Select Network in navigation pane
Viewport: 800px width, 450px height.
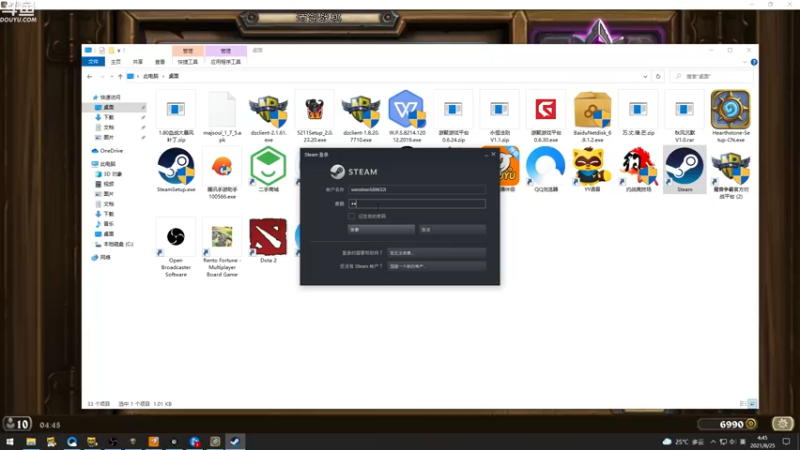101,258
